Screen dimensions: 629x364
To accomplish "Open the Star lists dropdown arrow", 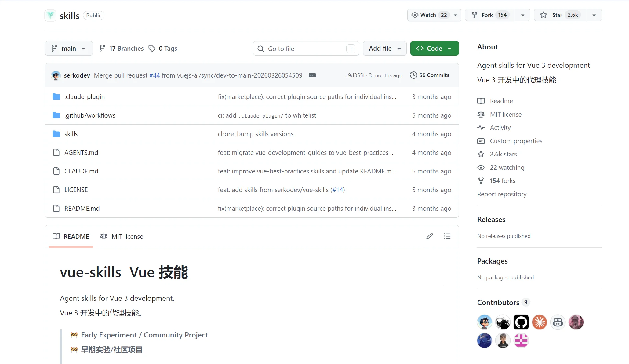I will [594, 15].
